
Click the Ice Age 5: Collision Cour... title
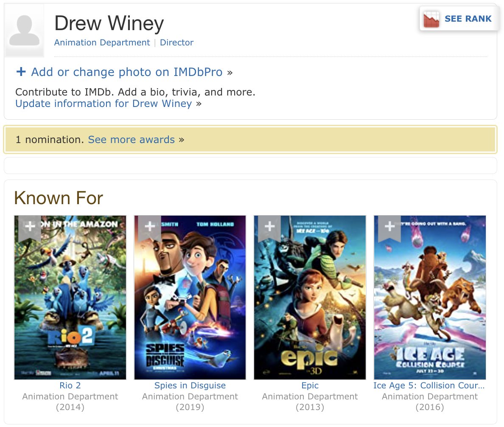click(x=429, y=385)
